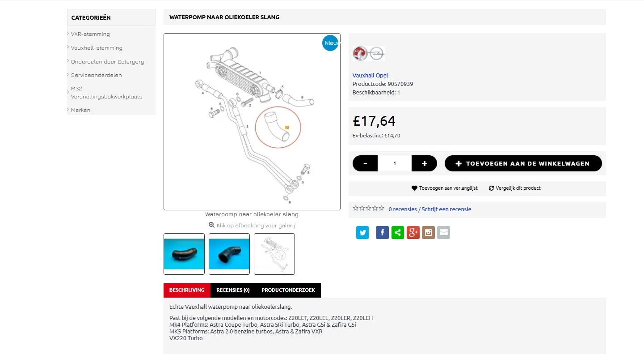The height and width of the screenshot is (354, 644).
Task: Share product on Instagram
Action: click(x=428, y=233)
